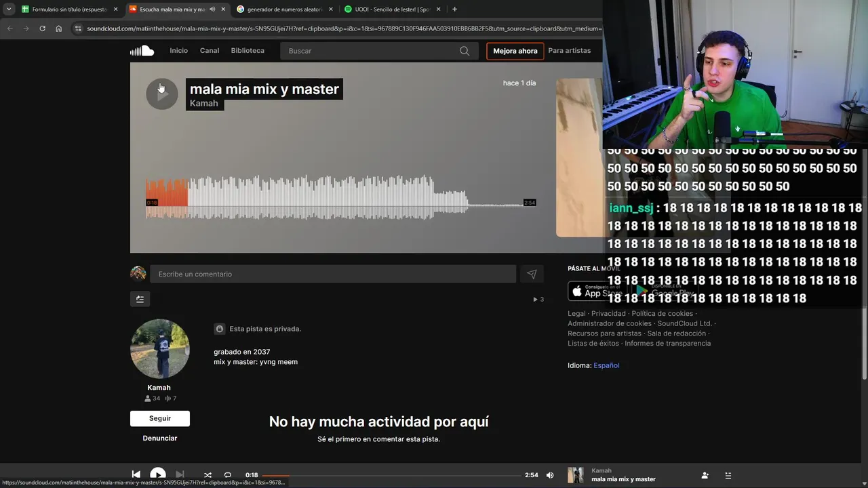Click the Escribe un comentario field
This screenshot has height=488, width=868.
[333, 274]
